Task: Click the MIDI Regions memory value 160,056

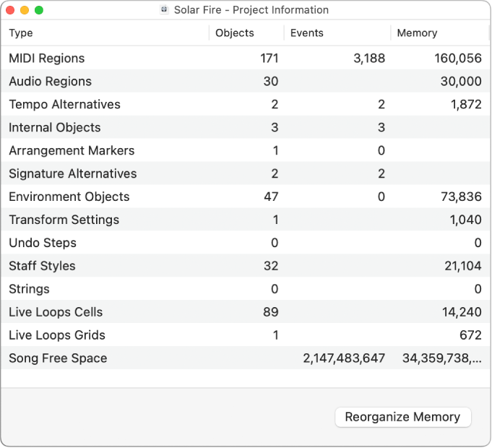Action: tap(458, 59)
